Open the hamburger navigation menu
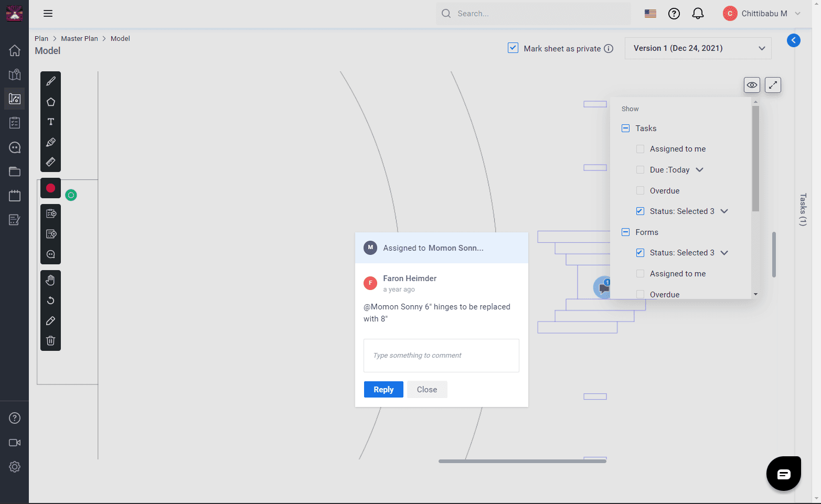821x504 pixels. click(x=48, y=14)
